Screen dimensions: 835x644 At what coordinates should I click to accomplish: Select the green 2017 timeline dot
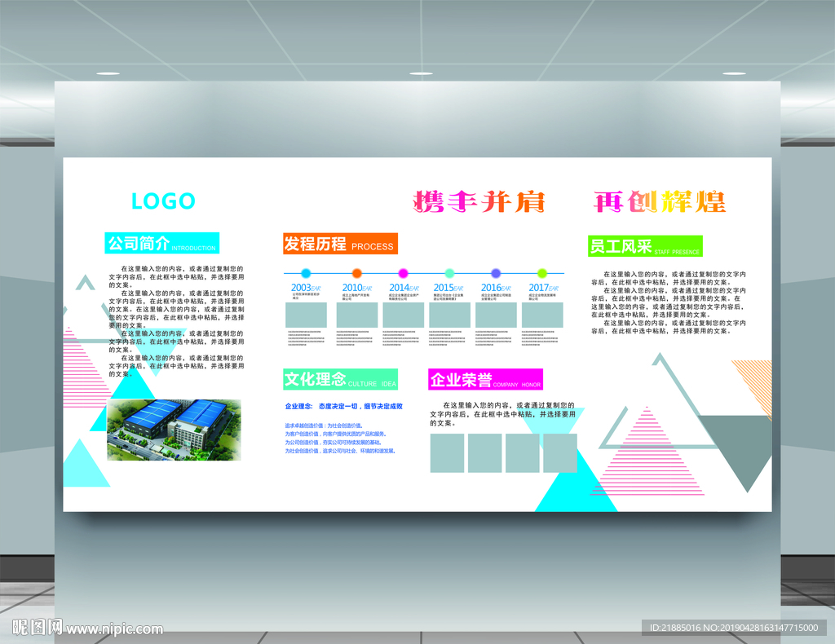pyautogui.click(x=541, y=273)
